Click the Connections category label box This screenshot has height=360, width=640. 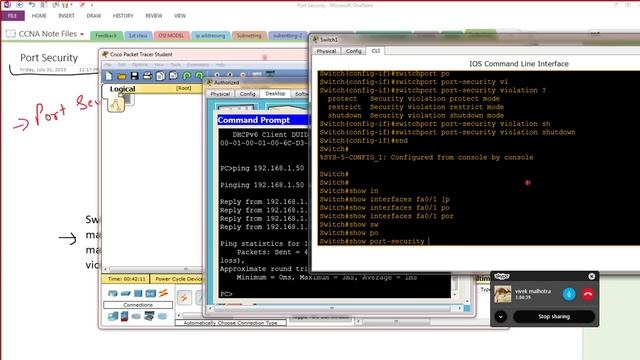tap(138, 305)
